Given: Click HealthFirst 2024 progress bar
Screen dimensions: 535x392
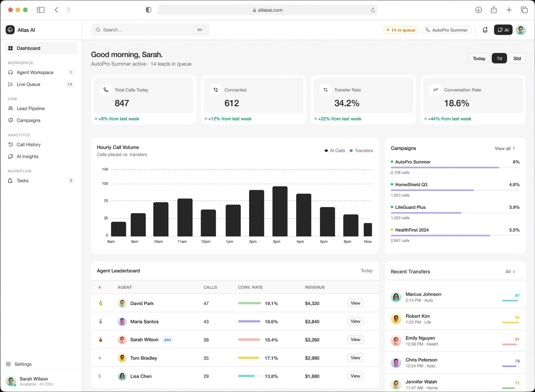Looking at the screenshot, I should (455, 236).
